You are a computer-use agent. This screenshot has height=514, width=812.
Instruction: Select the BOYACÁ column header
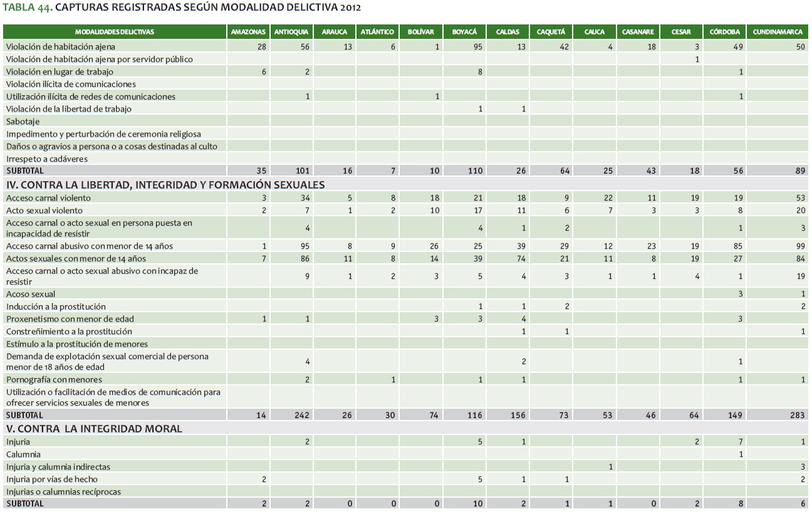pyautogui.click(x=464, y=32)
